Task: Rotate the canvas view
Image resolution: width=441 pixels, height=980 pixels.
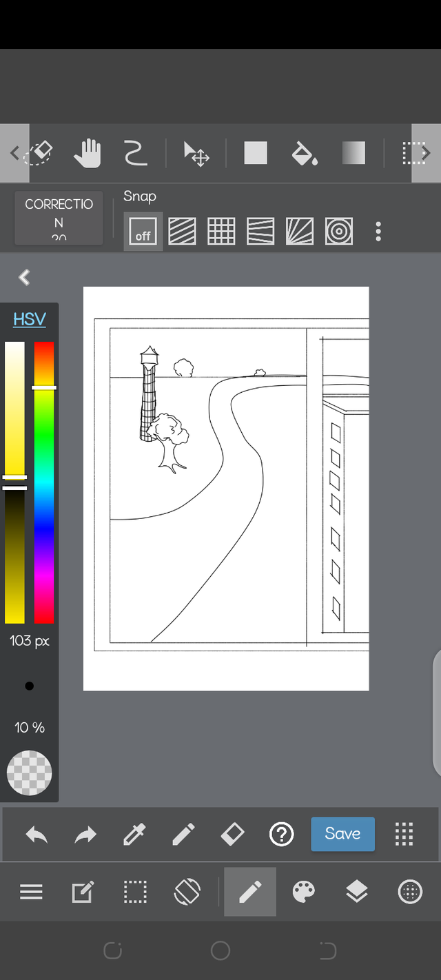Action: coord(187,892)
